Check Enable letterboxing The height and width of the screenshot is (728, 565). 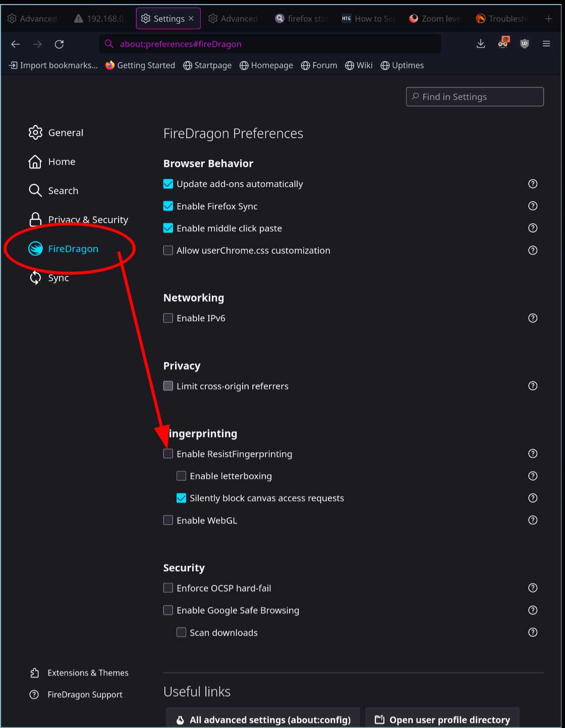(x=182, y=476)
